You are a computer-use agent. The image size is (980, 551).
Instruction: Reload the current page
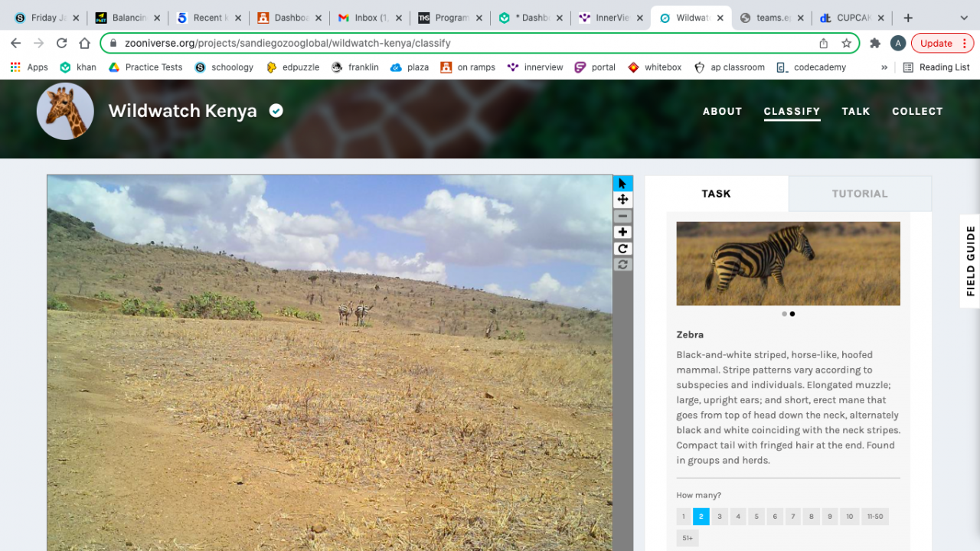point(62,44)
